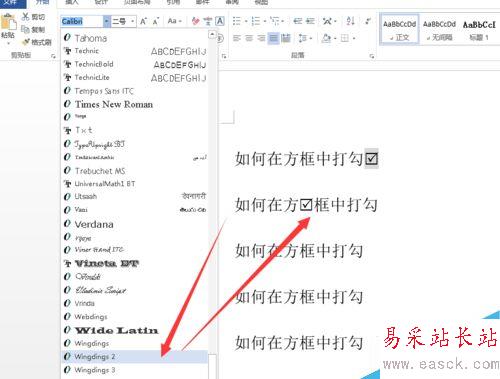Expand the shading color arrow
Image resolution: width=500 pixels, height=379 pixels.
[x=335, y=38]
